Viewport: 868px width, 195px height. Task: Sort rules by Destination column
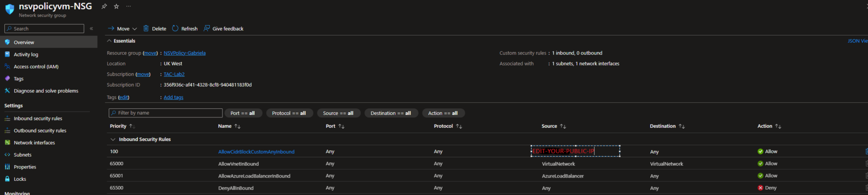(x=667, y=126)
